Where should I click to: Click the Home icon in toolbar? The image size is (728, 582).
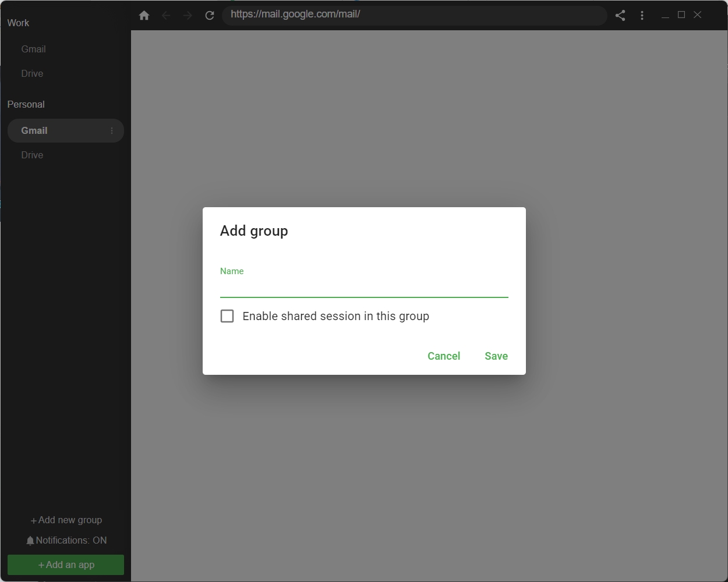click(x=144, y=16)
